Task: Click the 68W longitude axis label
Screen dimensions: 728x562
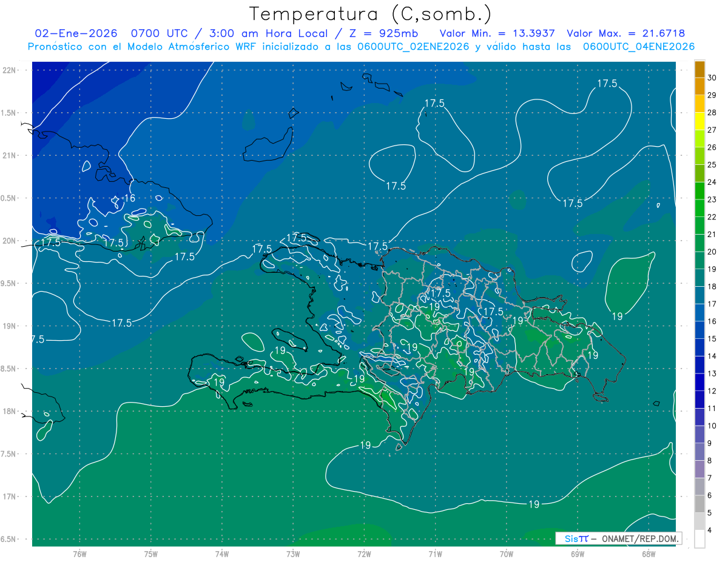Action: pos(649,554)
